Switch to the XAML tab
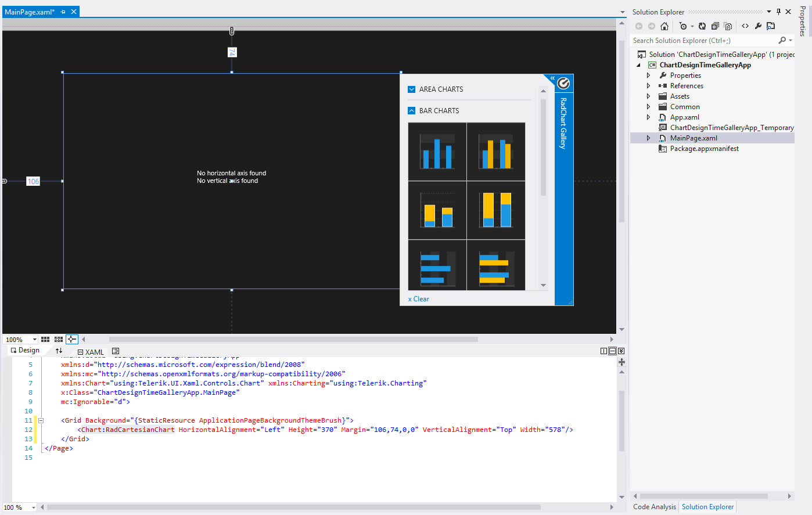 (91, 352)
